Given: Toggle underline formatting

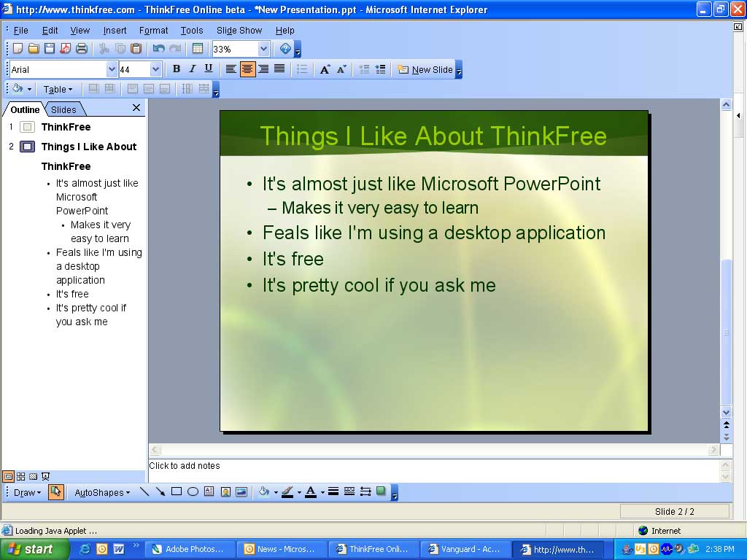Looking at the screenshot, I should [x=209, y=69].
